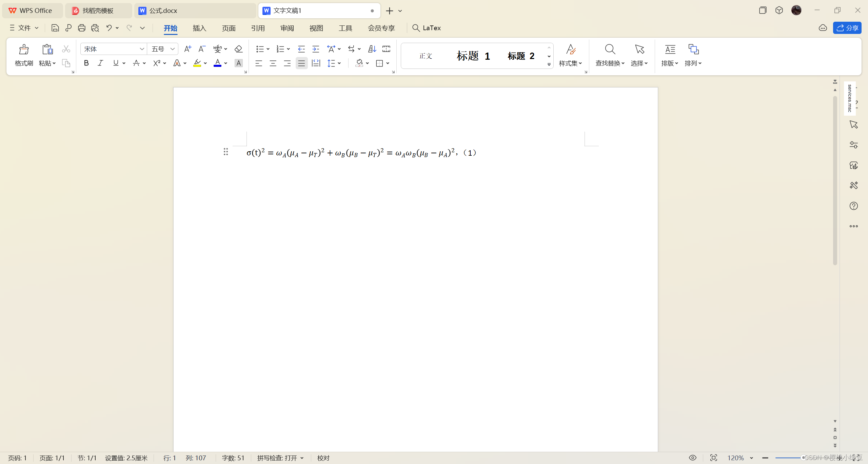868x464 pixels.
Task: Toggle Bold formatting
Action: (86, 63)
